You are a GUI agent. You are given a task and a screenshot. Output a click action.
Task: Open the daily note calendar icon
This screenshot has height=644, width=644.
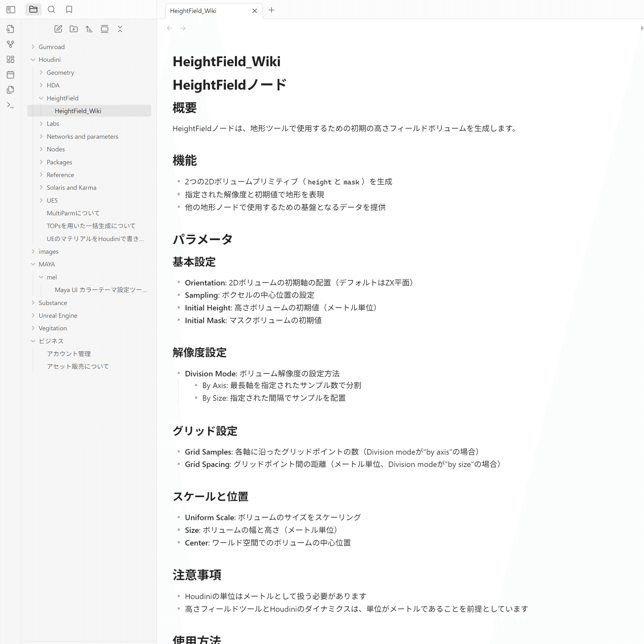(x=11, y=74)
